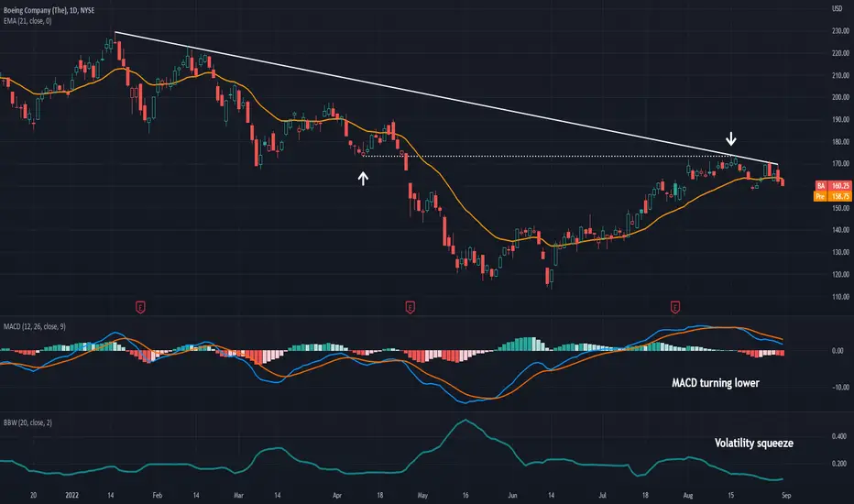This screenshot has height=504, width=854.
Task: Click the Pre 158.75 pre-market price tag
Action: click(833, 196)
